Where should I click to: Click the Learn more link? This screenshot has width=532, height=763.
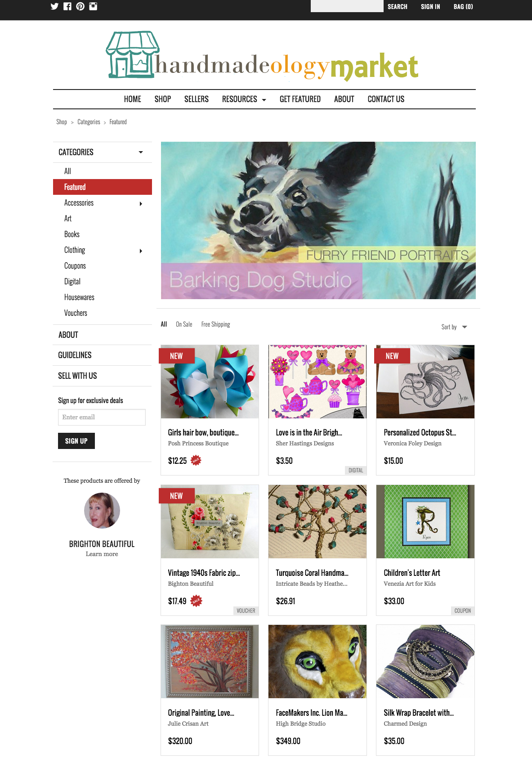102,554
